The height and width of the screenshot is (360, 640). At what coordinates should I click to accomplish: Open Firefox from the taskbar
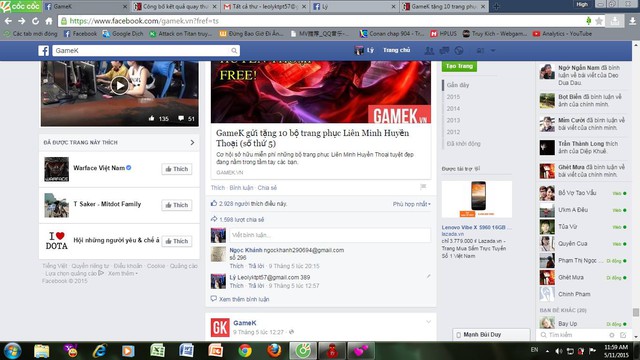[273, 351]
